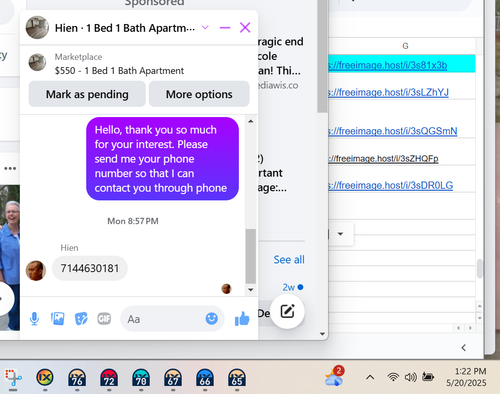
Task: Attach a photo using the image icon
Action: point(58,319)
